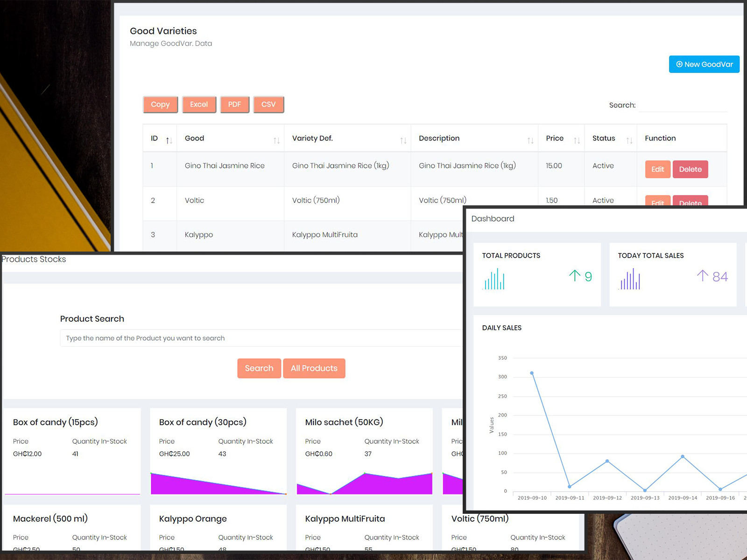Sort by Price column arrows
Viewport: 747px width, 560px height.
[577, 140]
